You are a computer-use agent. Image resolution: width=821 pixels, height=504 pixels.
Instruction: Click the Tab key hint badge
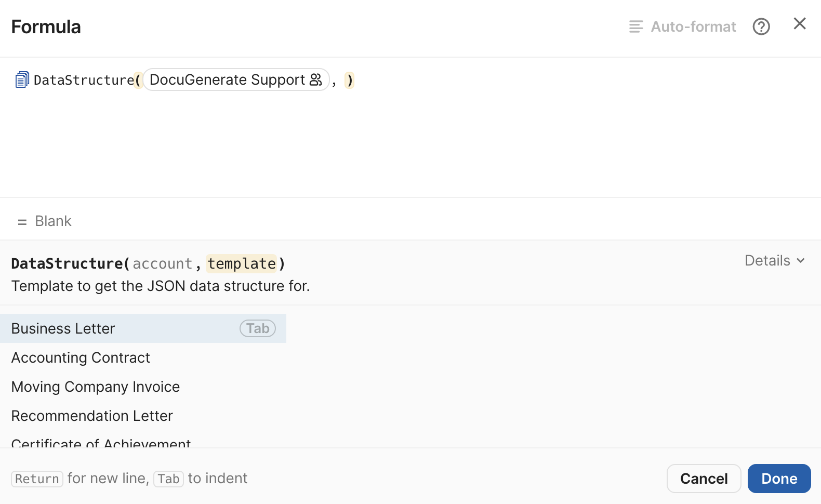258,328
